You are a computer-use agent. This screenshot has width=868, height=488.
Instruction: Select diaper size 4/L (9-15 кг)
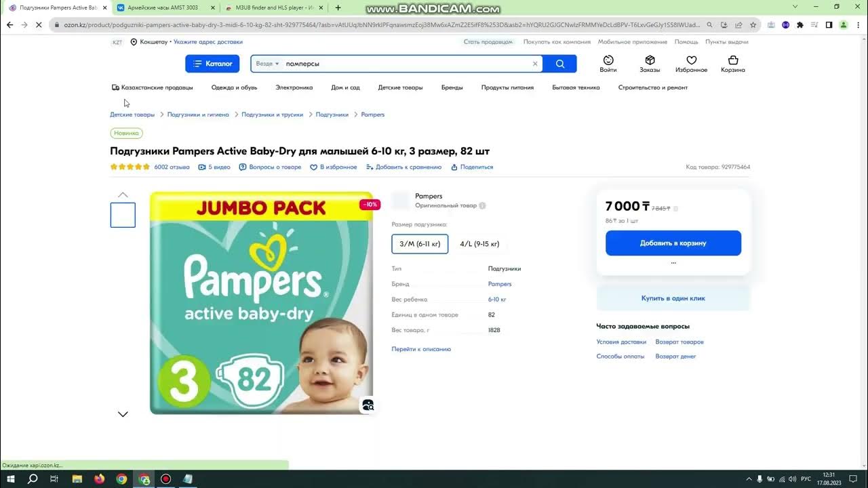click(479, 244)
